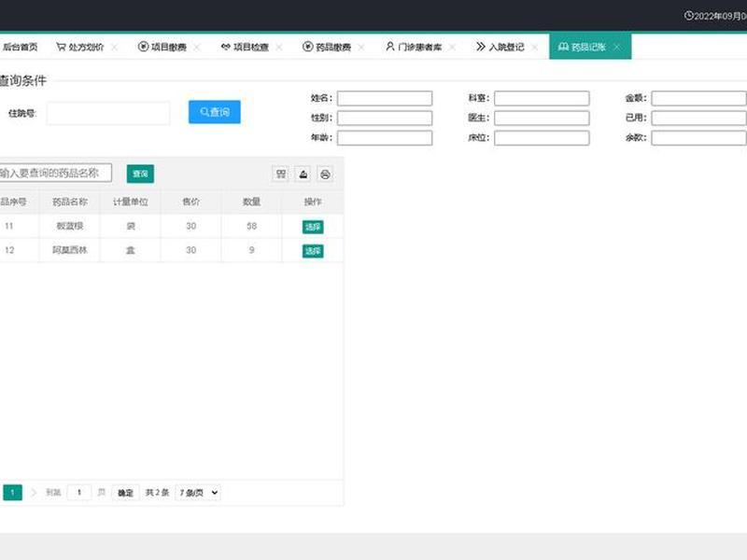Screen dimensions: 747x560
Task: Click the 板蓝根 drug name cell
Action: [69, 226]
